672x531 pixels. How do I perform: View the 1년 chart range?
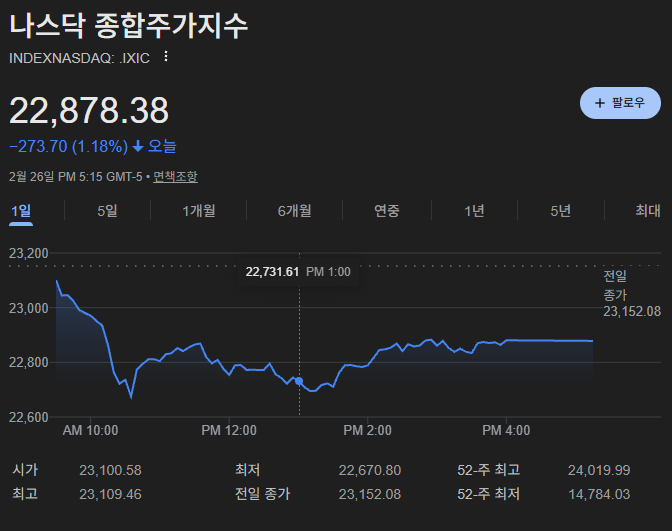pos(475,210)
